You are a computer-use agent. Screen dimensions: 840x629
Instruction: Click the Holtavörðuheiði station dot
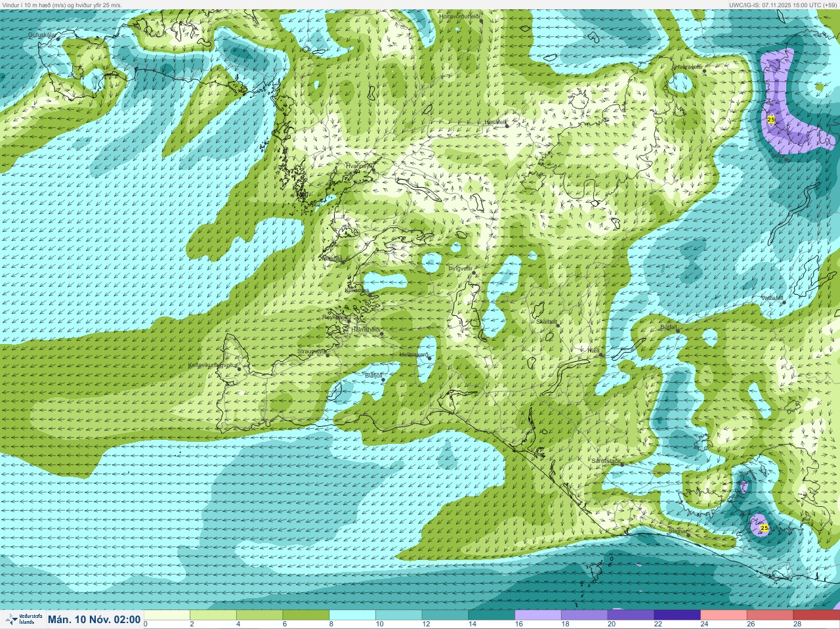481,20
